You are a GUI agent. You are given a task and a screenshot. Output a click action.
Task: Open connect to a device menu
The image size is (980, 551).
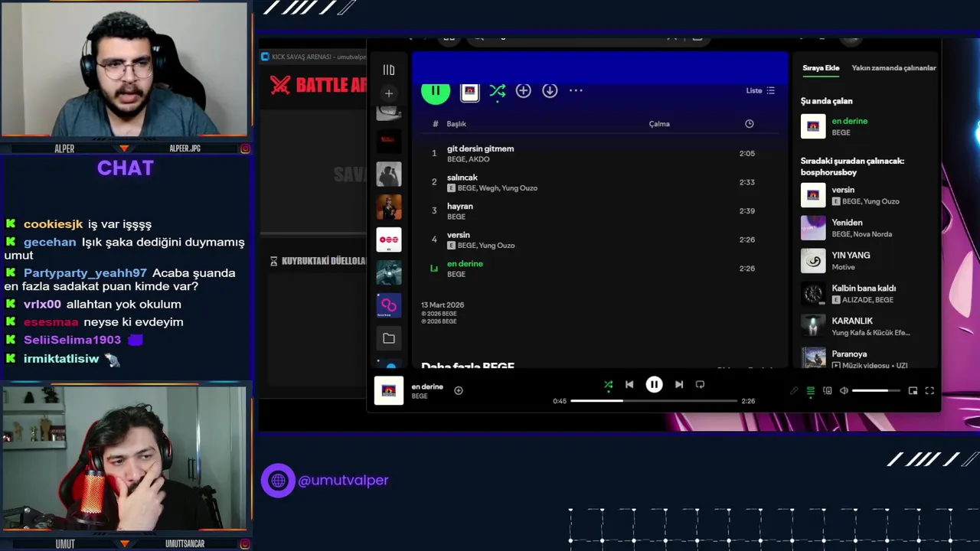pyautogui.click(x=828, y=391)
